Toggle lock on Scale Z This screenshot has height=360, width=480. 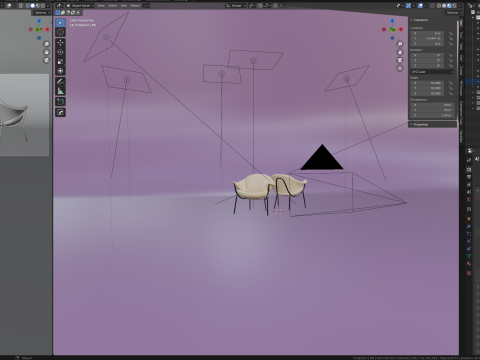[x=450, y=93]
